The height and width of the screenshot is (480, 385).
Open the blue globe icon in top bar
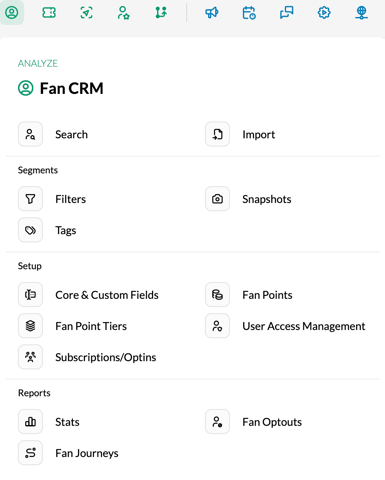[361, 13]
